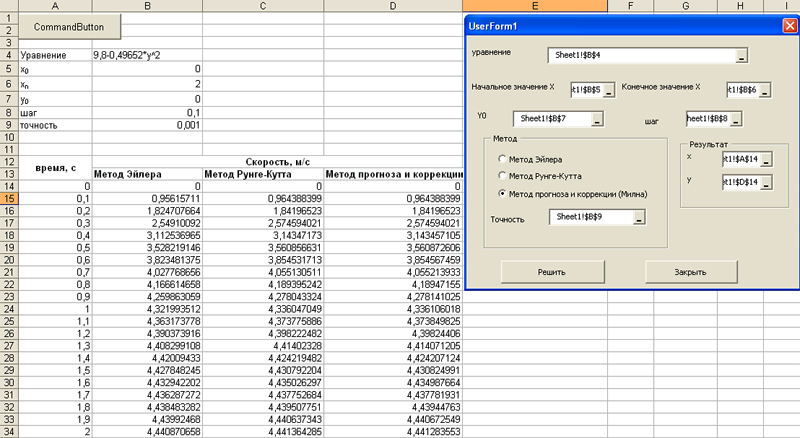Click the collapse button of the шаг field
This screenshot has width=800, height=438.
[x=738, y=119]
